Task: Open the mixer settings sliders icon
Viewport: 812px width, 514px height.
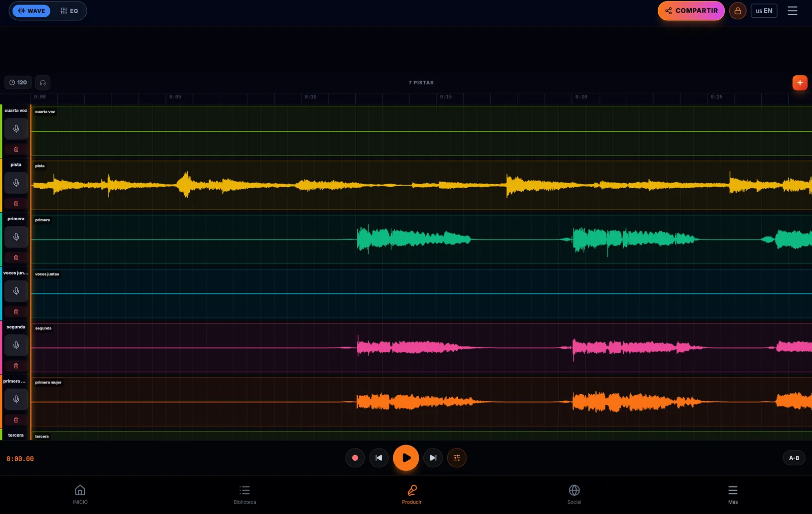Action: pyautogui.click(x=457, y=458)
